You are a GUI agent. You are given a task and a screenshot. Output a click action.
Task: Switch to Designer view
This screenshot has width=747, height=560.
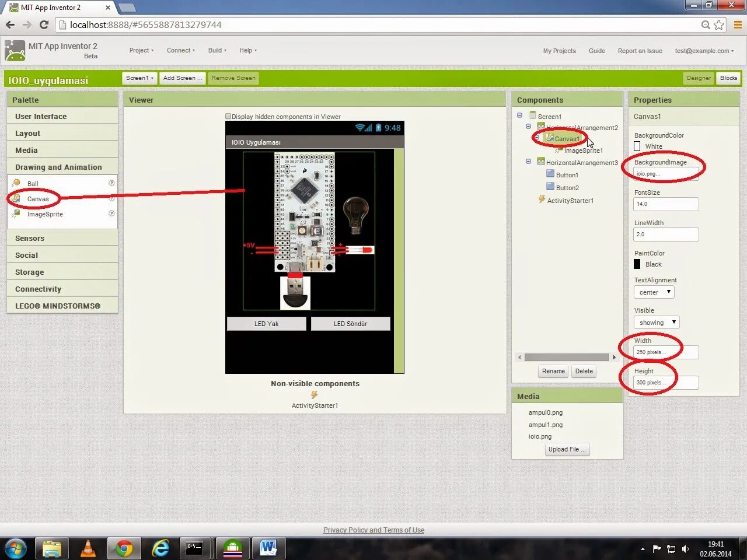(x=699, y=78)
